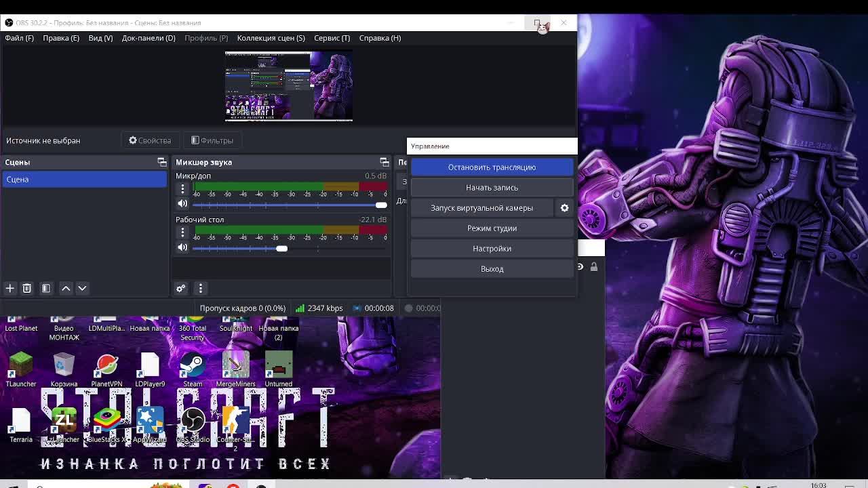Open the Коллекция сцен (S) menu
Viewport: 868px width, 488px height.
click(271, 38)
